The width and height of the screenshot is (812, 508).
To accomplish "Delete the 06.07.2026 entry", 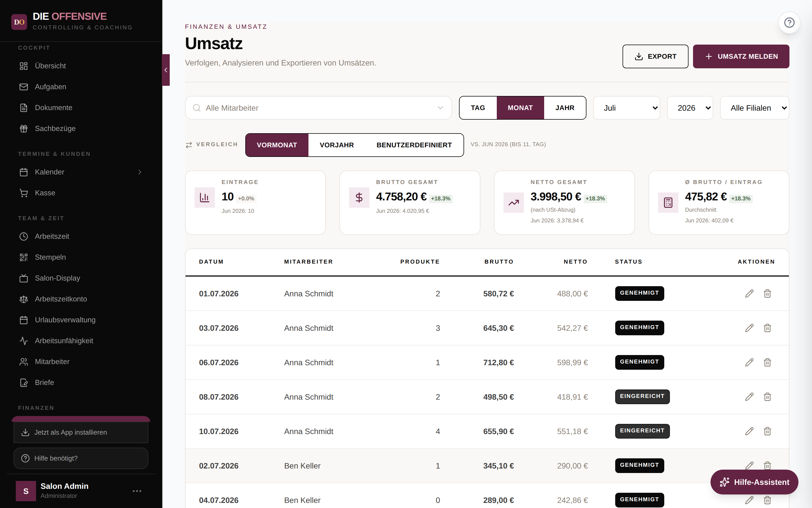I will pos(767,363).
